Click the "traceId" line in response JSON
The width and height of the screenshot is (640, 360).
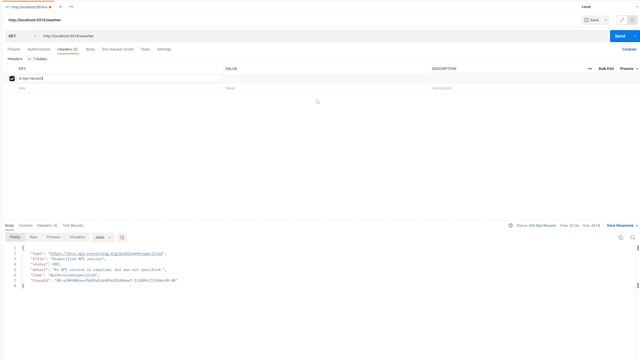pyautogui.click(x=104, y=281)
